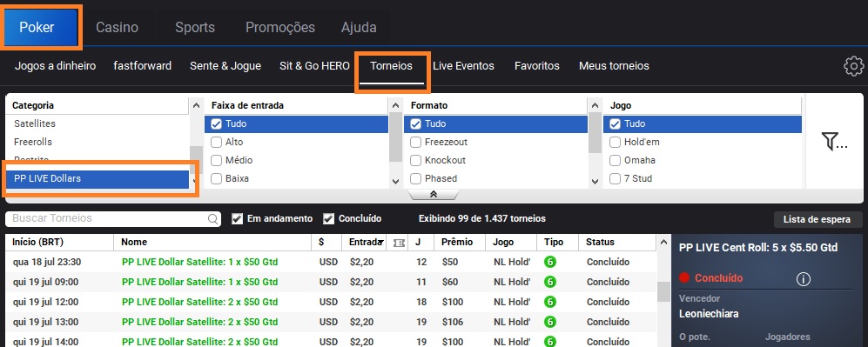Click up arrow of tournament list scrollbar

click(x=663, y=242)
